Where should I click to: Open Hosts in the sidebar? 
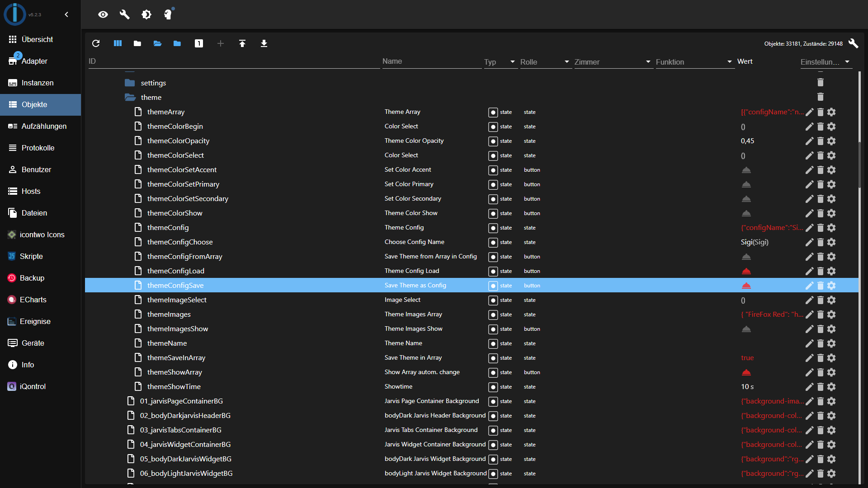(x=40, y=192)
